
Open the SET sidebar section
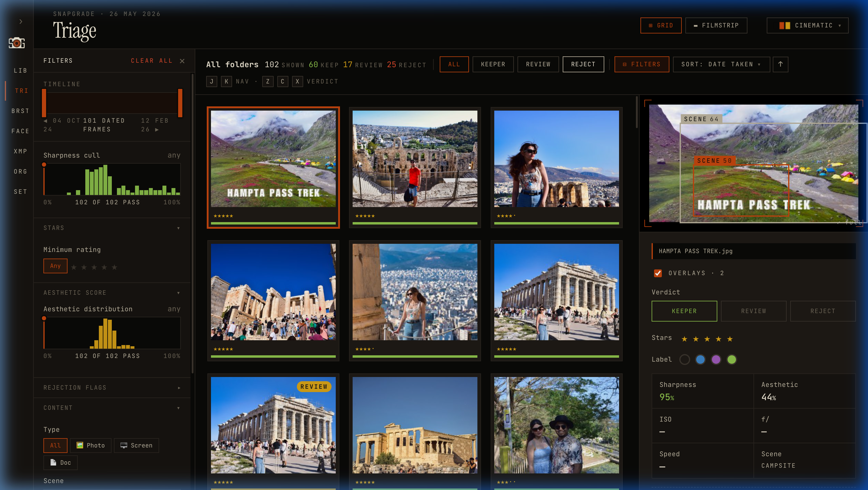pos(20,192)
